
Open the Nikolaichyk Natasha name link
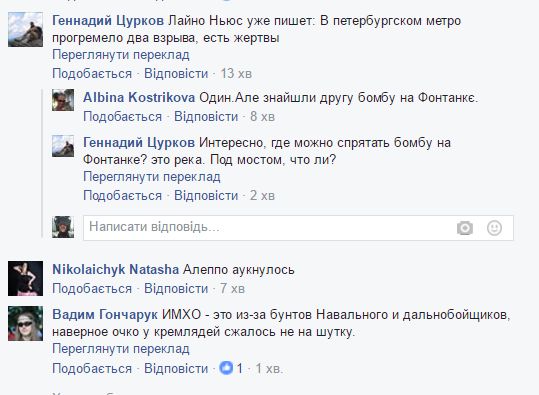click(116, 270)
